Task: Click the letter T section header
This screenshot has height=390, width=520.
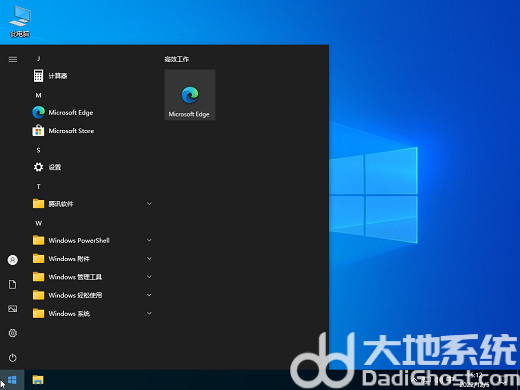Action: (39, 187)
